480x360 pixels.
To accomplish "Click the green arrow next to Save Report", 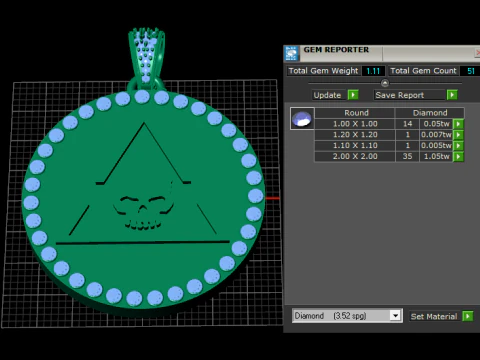I will 452,95.
